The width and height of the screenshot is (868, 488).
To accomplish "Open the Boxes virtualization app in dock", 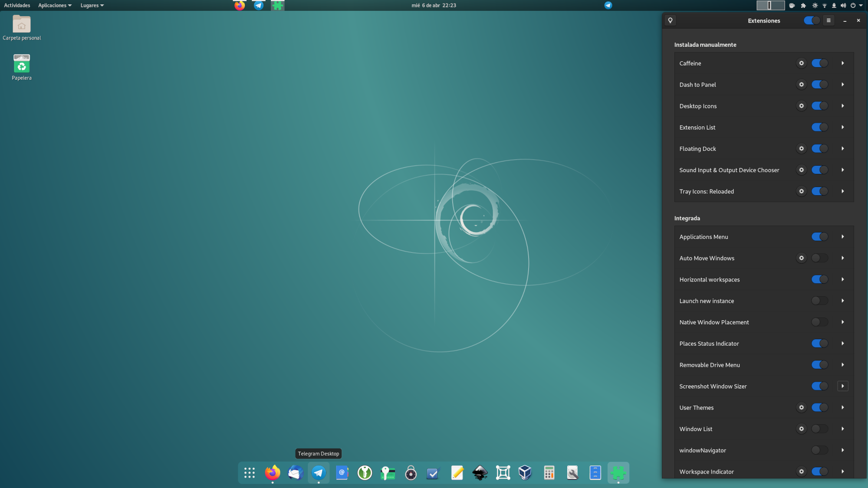I will click(x=503, y=473).
